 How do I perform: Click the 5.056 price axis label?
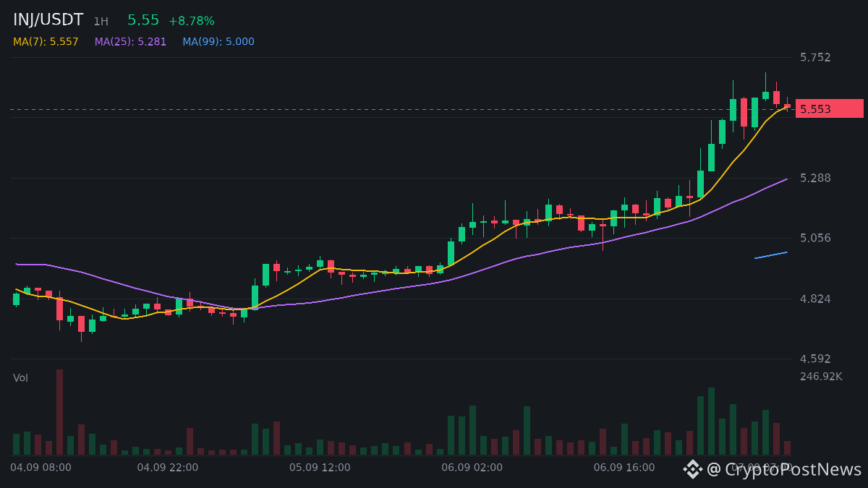click(x=815, y=238)
